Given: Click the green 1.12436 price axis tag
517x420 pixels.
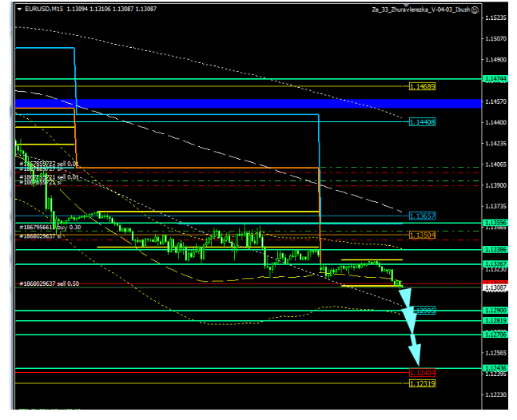Looking at the screenshot, I should [495, 368].
